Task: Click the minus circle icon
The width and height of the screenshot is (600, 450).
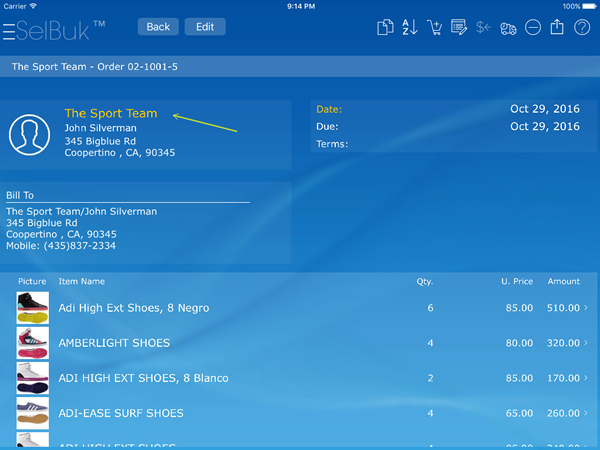Action: 533,28
